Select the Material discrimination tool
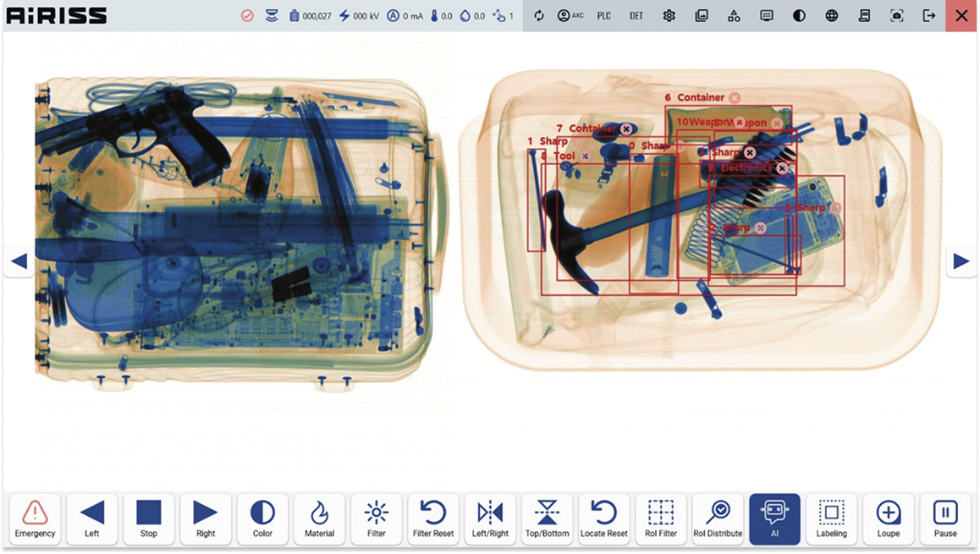The height and width of the screenshot is (554, 980). point(319,518)
